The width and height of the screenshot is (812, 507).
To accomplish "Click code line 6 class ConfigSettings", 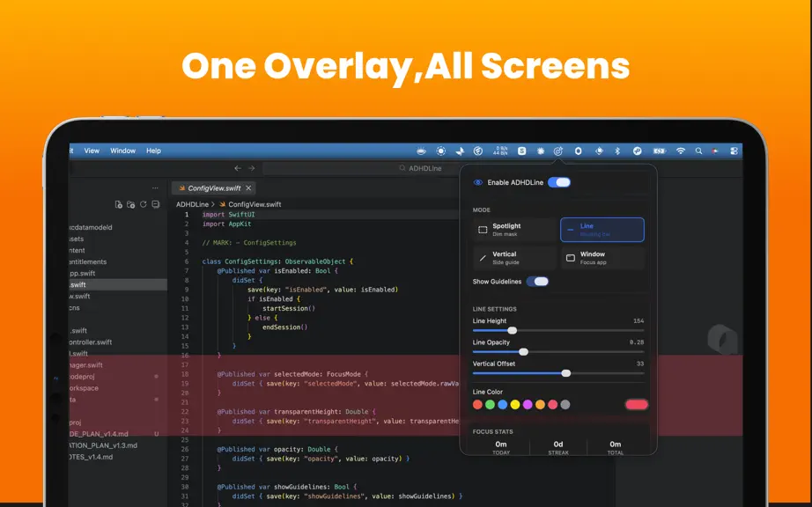I will [x=277, y=261].
